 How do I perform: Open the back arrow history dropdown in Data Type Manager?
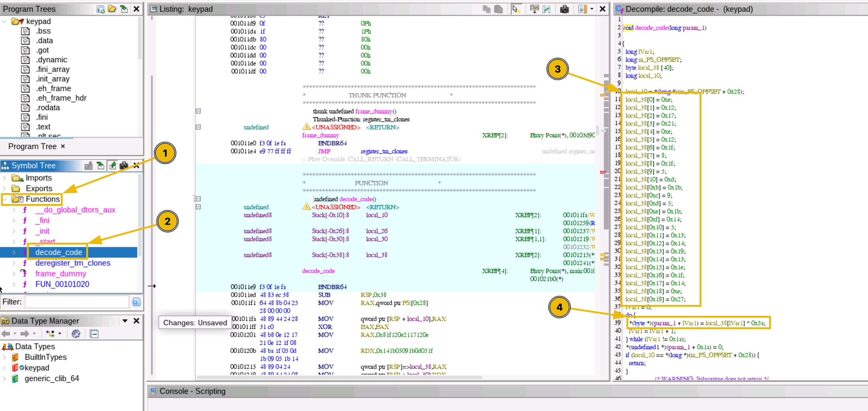[x=15, y=334]
